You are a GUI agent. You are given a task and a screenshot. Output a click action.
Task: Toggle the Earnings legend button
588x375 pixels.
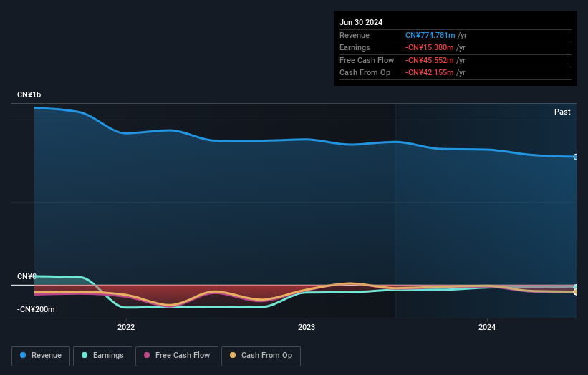102,356
